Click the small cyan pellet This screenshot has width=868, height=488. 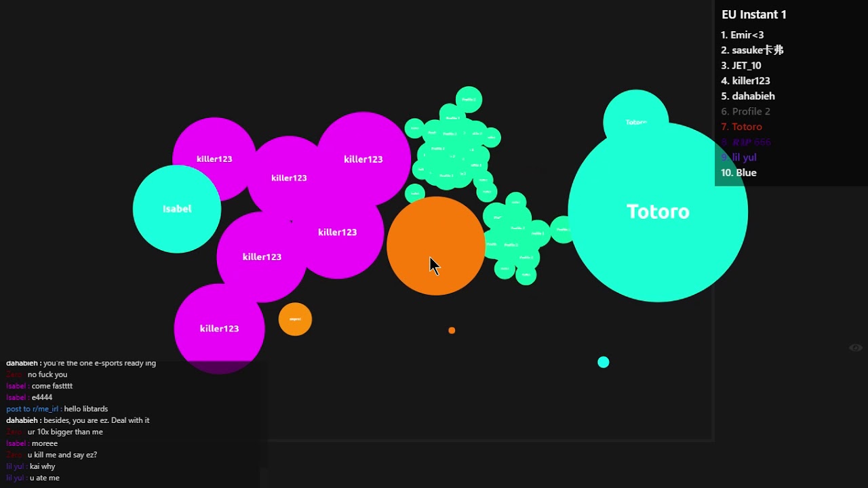click(x=604, y=362)
